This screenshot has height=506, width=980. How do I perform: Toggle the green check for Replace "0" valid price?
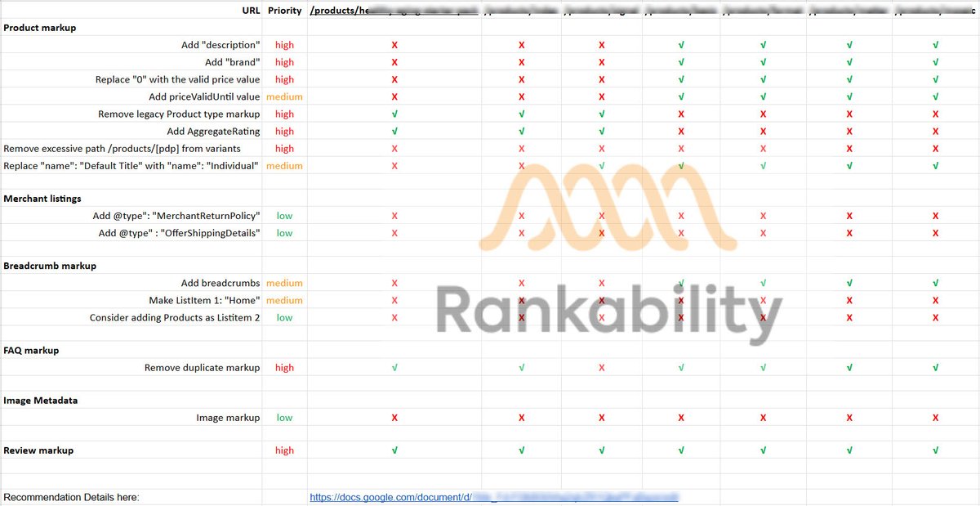[x=679, y=79]
